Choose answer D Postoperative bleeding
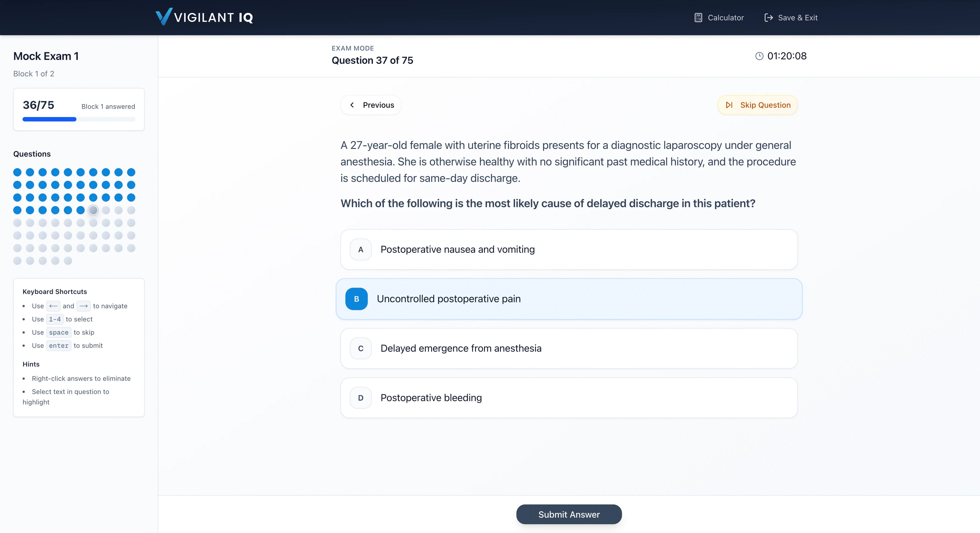This screenshot has width=980, height=533. [x=569, y=398]
